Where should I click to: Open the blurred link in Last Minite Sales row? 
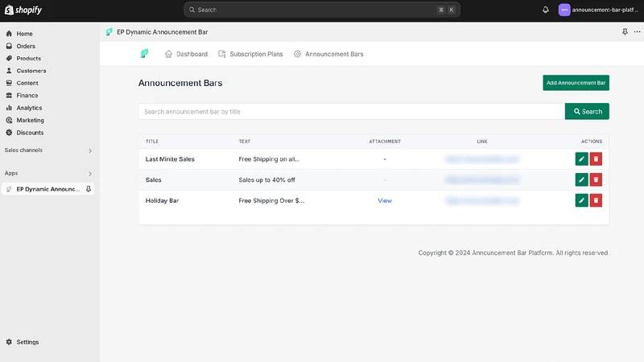[482, 159]
